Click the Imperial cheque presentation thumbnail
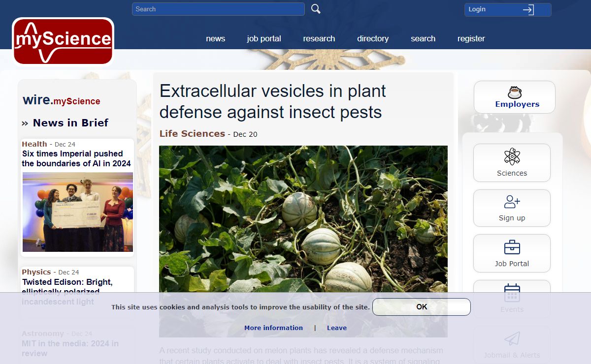The width and height of the screenshot is (591, 364). 78,212
